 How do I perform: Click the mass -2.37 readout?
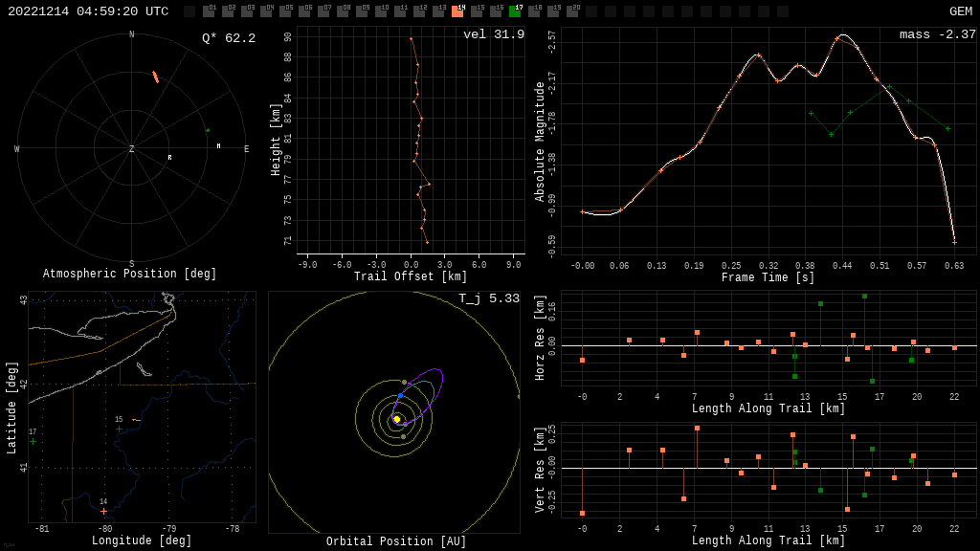(x=938, y=34)
